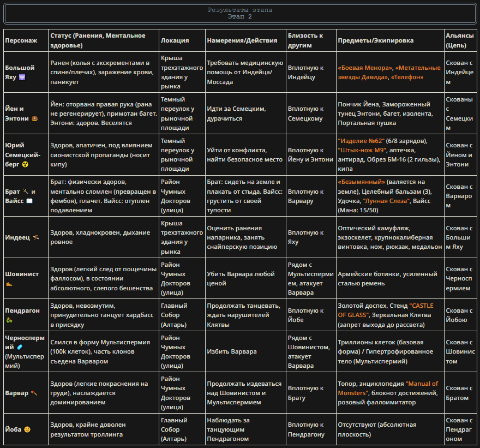Select cell 'Здоров, апатичен, под влиянием'
Screen dimensions: 480x448
point(104,155)
